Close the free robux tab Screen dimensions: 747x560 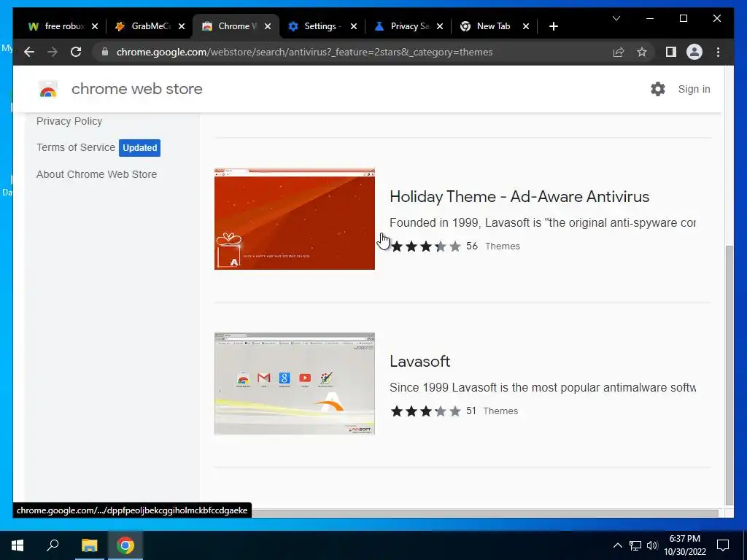pos(95,26)
